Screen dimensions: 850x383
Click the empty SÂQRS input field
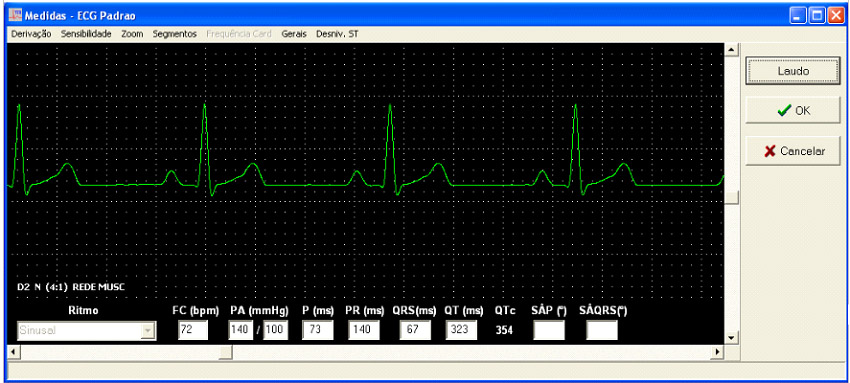(x=602, y=330)
